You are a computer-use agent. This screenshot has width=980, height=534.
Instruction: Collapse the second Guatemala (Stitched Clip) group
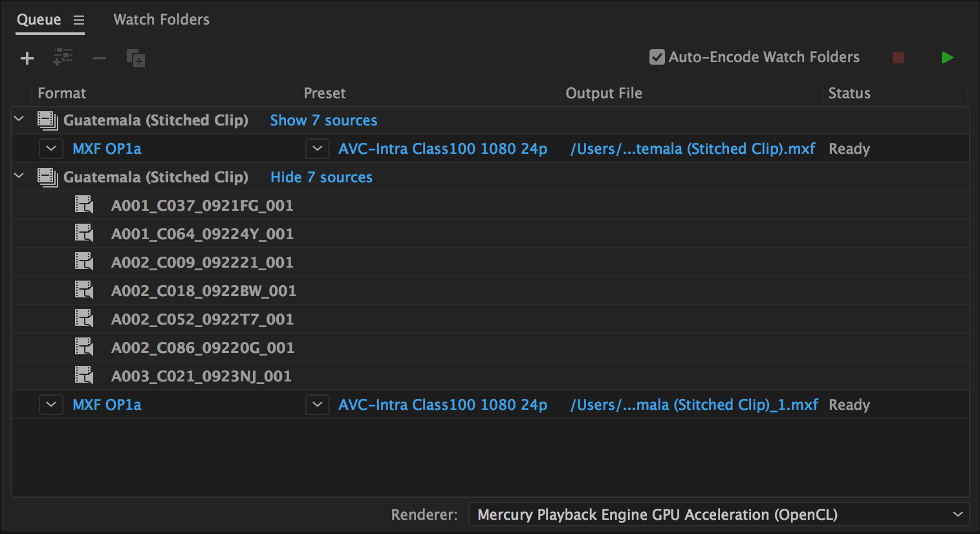(18, 176)
